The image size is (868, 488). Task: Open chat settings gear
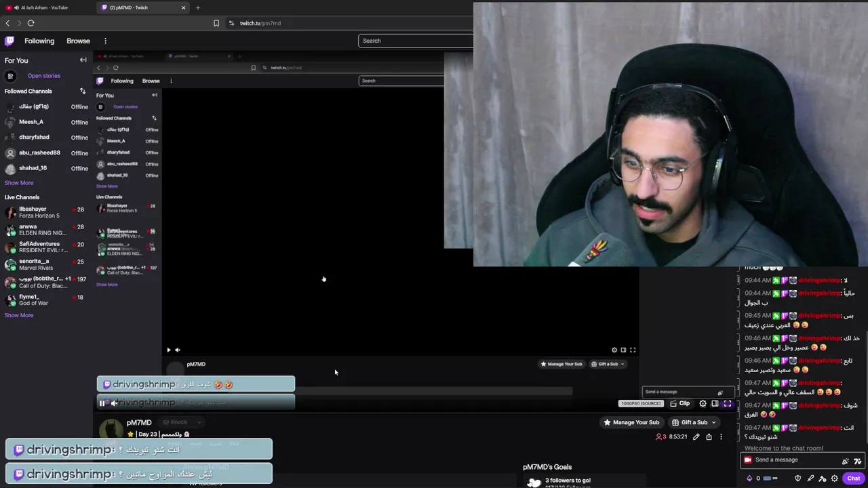pyautogui.click(x=835, y=479)
